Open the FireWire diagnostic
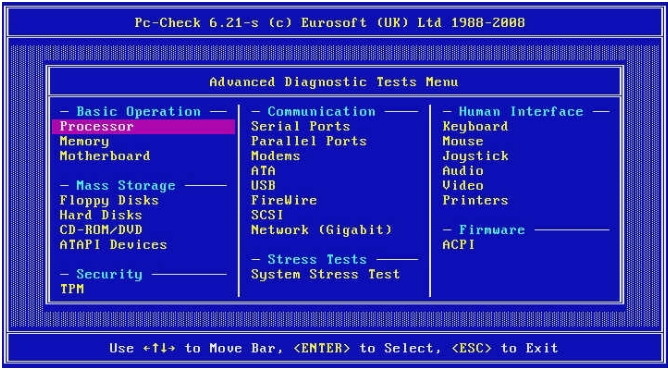668x369 pixels. [x=284, y=200]
